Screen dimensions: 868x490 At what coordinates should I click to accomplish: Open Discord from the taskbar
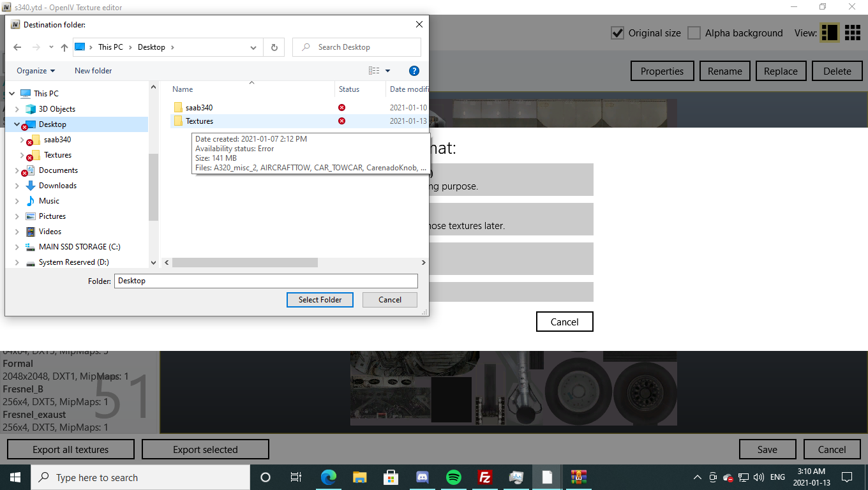point(422,477)
